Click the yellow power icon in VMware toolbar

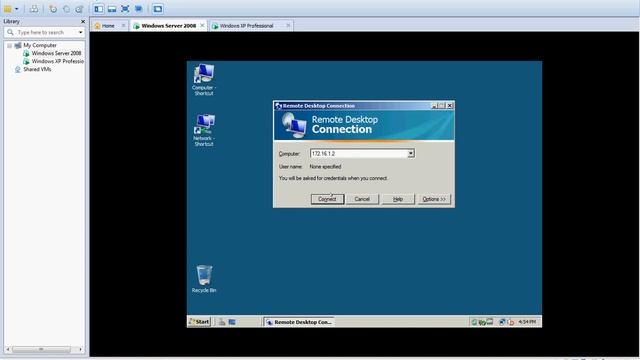8,9
